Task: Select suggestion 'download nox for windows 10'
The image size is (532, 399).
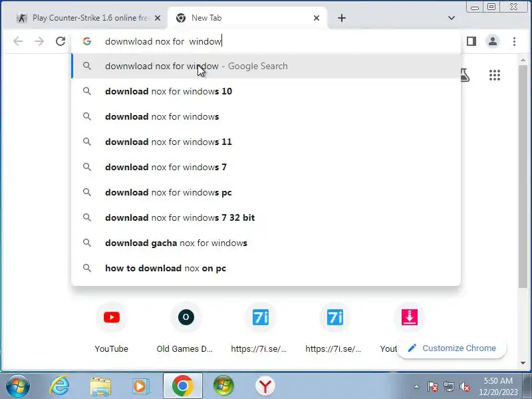Action: click(266, 91)
